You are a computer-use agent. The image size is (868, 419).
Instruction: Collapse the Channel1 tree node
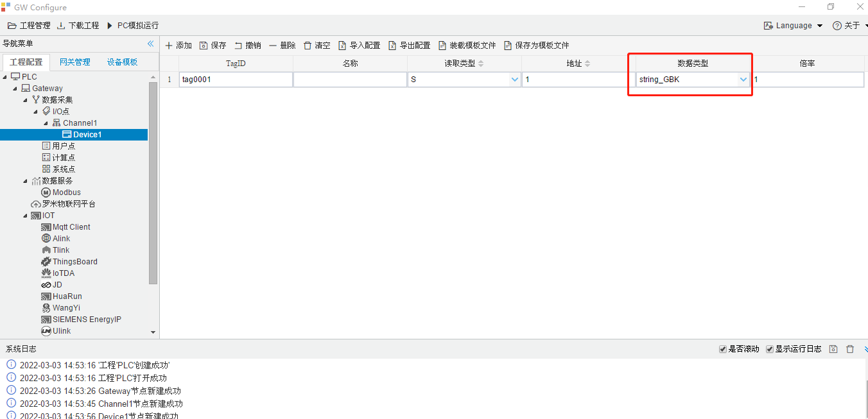[46, 123]
